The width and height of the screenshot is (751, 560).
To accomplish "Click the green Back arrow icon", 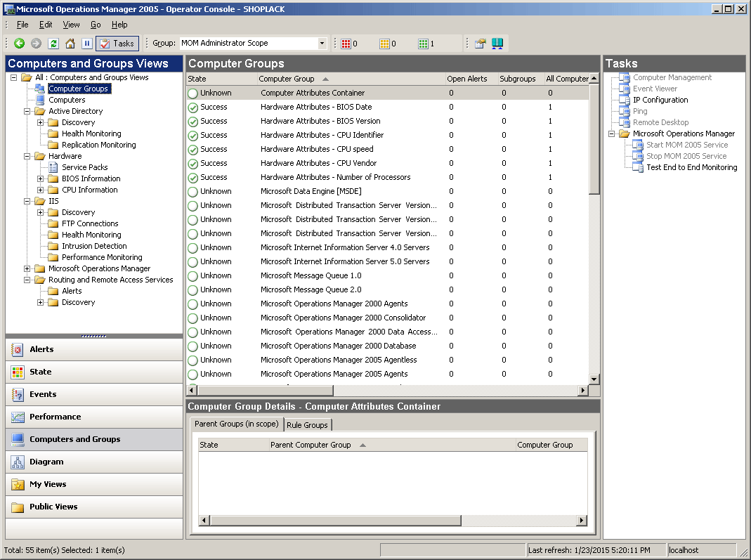I will pyautogui.click(x=19, y=44).
